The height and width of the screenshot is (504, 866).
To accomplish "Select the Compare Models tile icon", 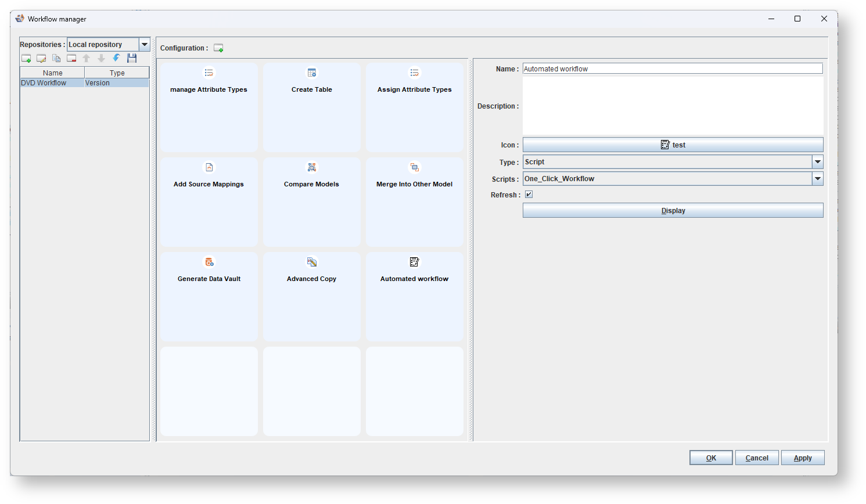I will (x=312, y=167).
